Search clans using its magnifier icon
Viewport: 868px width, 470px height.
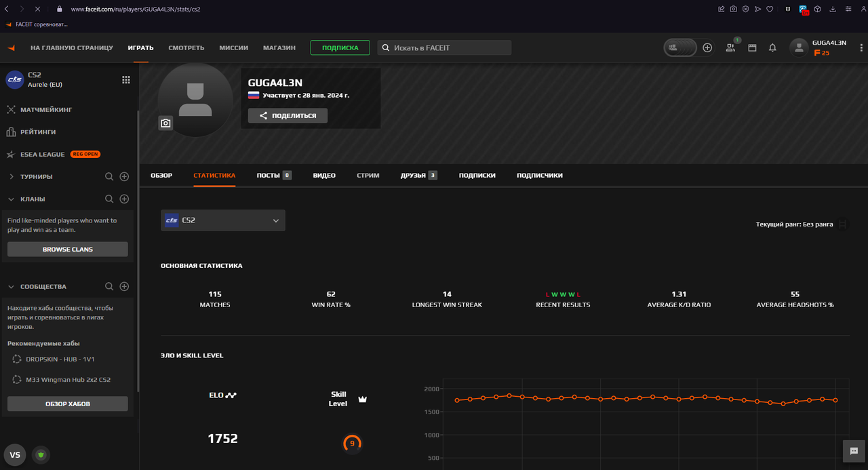point(109,199)
